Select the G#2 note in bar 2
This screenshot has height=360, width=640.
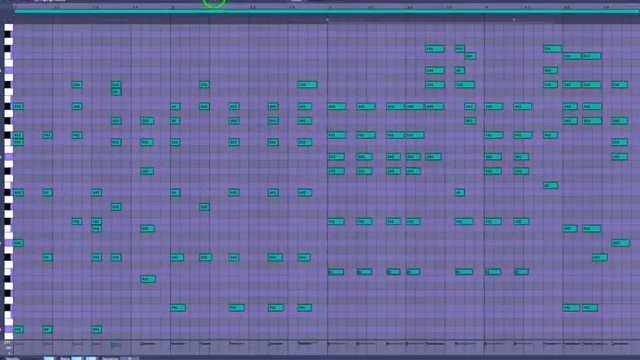click(204, 207)
